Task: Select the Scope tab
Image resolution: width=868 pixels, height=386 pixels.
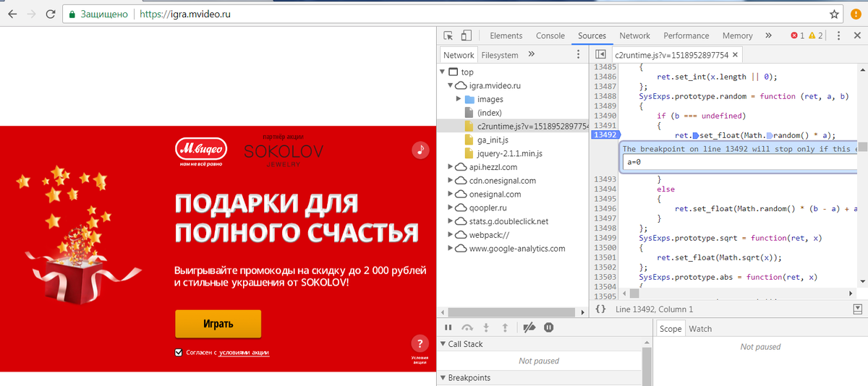Action: coord(671,329)
